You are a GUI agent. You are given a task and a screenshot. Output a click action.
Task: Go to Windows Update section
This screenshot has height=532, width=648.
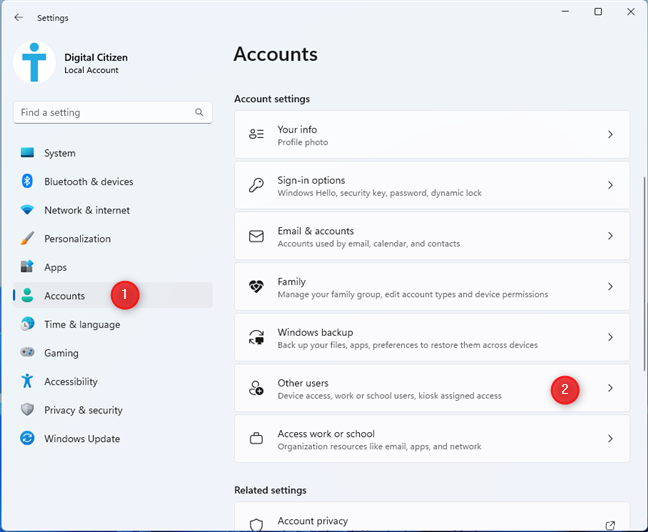coord(81,439)
